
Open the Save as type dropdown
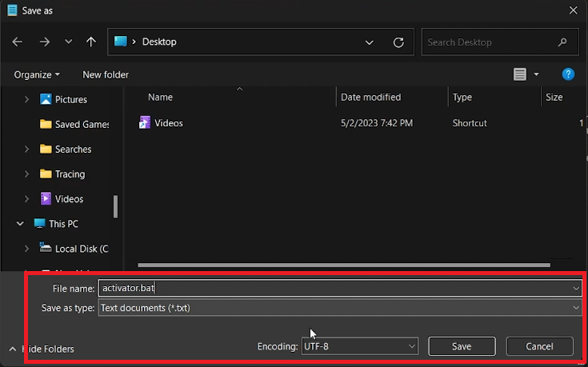point(340,308)
